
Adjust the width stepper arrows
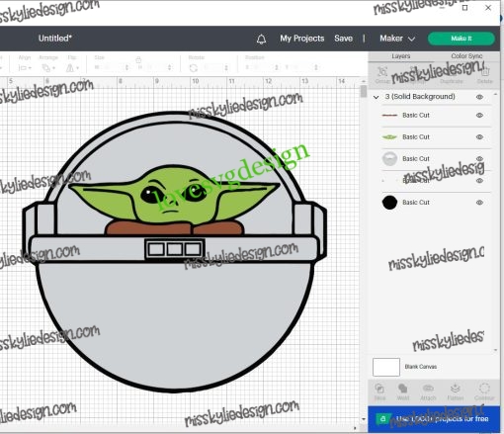pyautogui.click(x=126, y=67)
